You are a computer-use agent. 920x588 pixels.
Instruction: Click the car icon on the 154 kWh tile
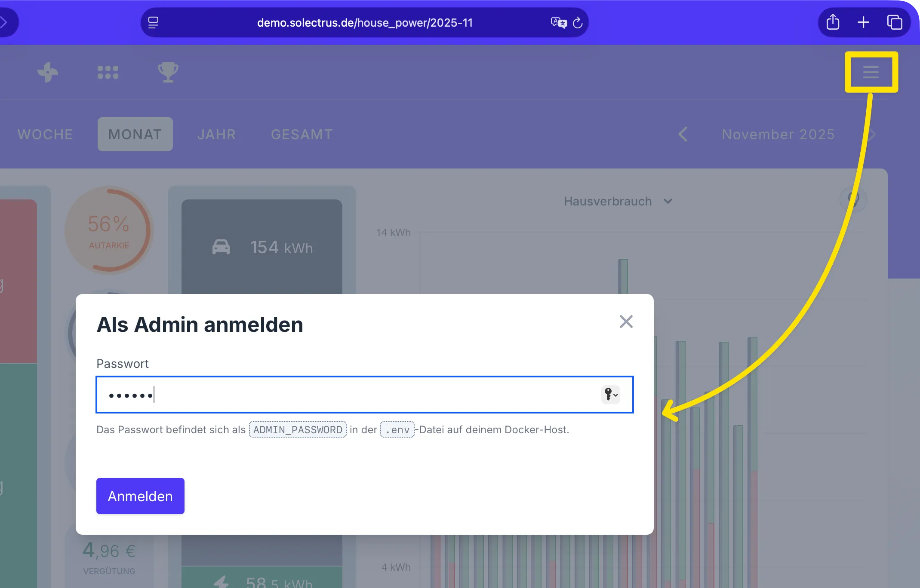coord(222,246)
